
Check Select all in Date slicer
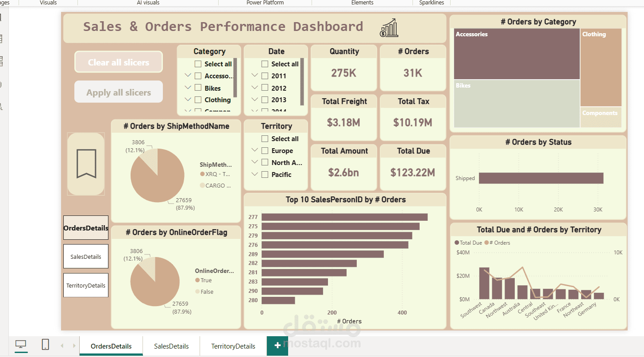(265, 64)
